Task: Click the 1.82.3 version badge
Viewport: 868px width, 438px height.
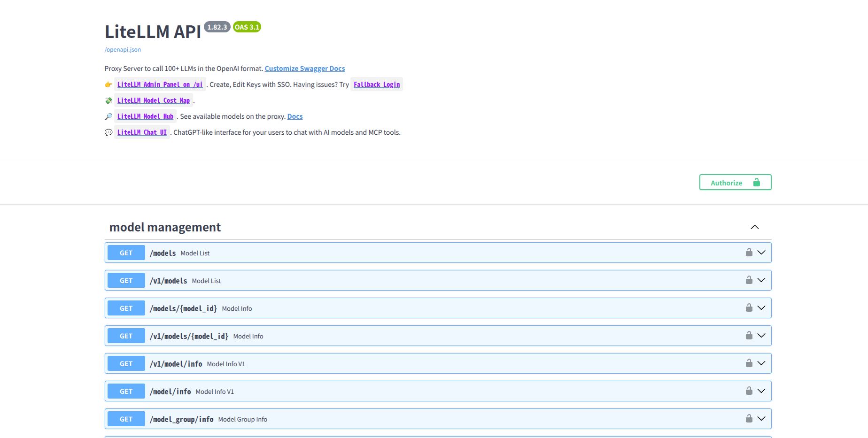Action: click(x=217, y=27)
